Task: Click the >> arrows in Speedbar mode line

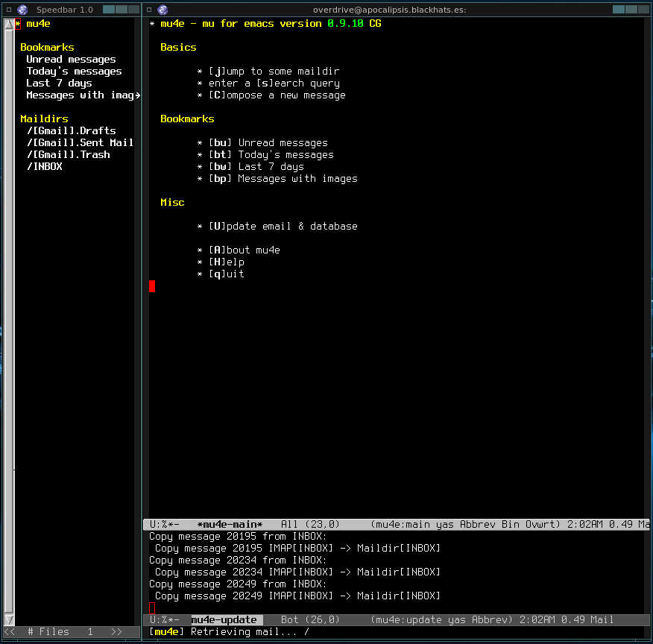Action: point(116,631)
